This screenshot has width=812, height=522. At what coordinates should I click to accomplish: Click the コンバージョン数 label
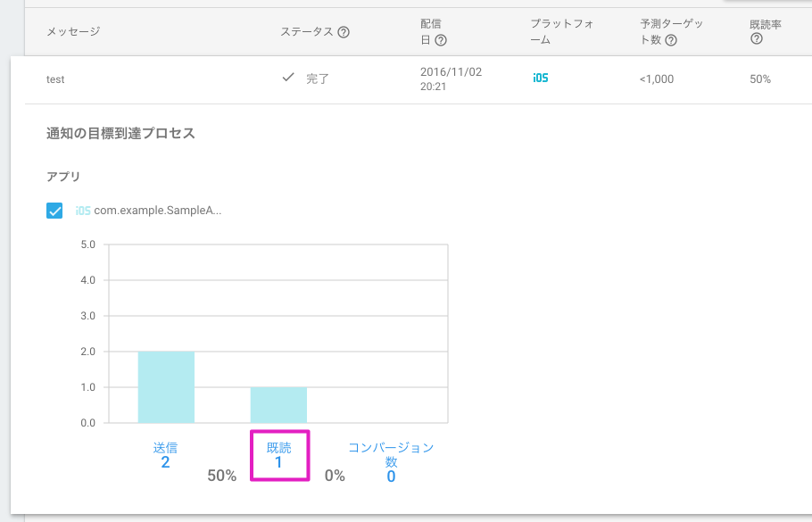(x=391, y=454)
